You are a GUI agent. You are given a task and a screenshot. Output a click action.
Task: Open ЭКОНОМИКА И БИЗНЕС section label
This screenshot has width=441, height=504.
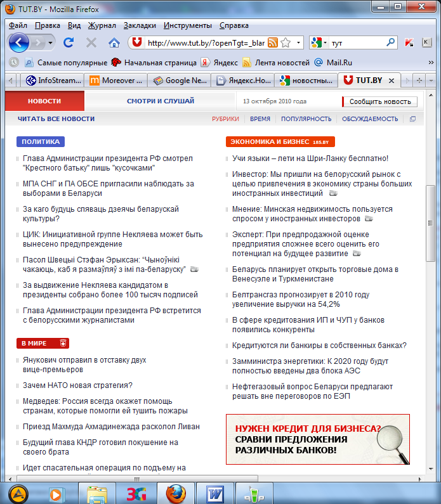(280, 141)
